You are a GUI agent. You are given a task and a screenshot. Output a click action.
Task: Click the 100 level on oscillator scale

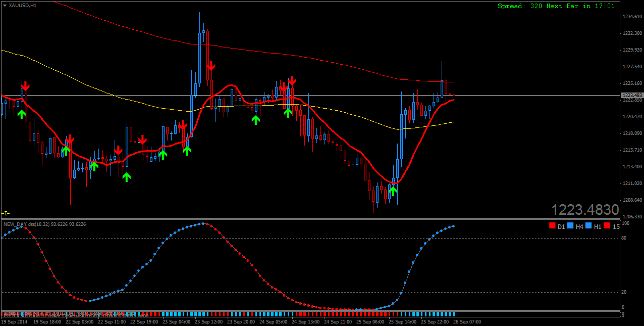pyautogui.click(x=627, y=223)
